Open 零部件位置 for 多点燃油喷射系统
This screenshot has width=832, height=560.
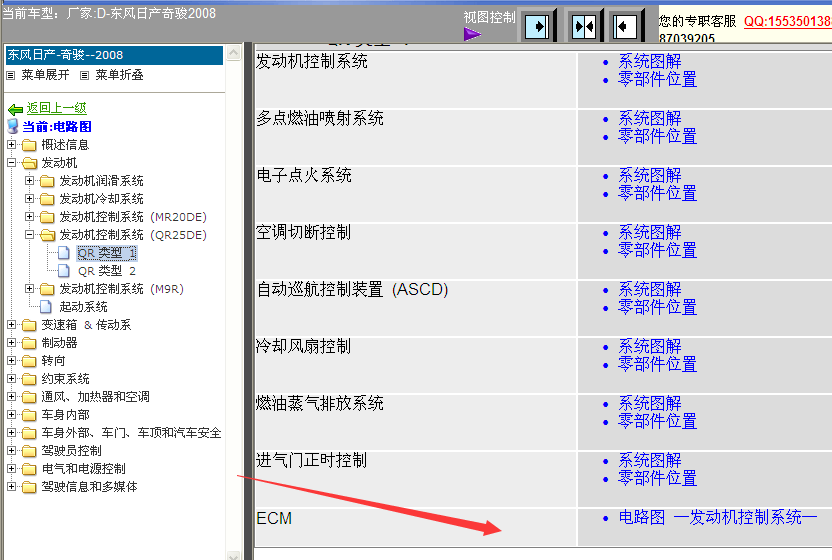[x=657, y=136]
